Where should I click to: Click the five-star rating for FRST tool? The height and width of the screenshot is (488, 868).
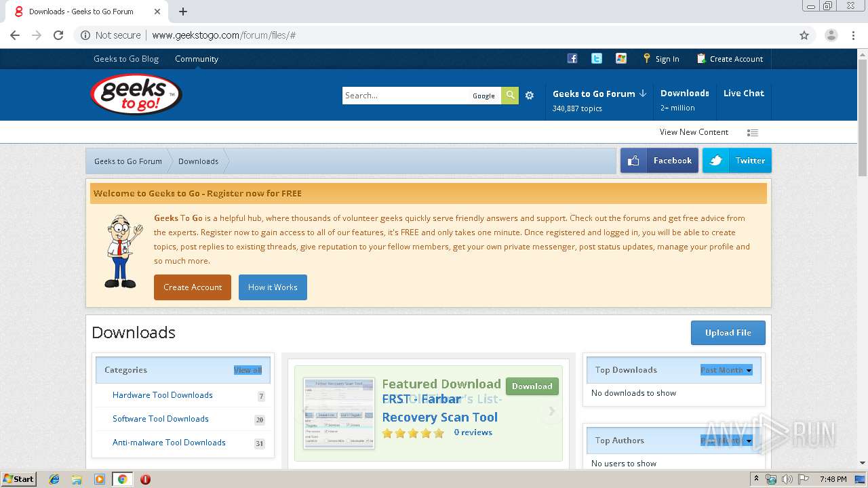(x=413, y=433)
